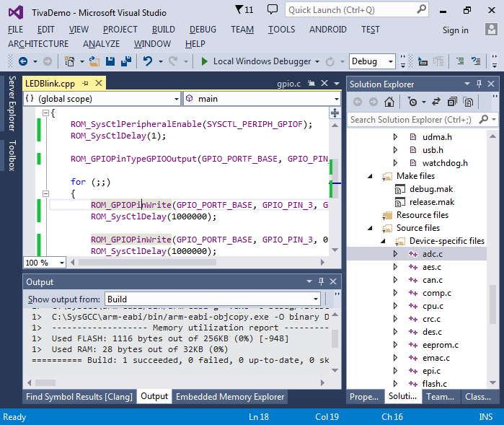504x425 pixels.
Task: Click the Quick Launch magnifier icon
Action: [x=421, y=9]
